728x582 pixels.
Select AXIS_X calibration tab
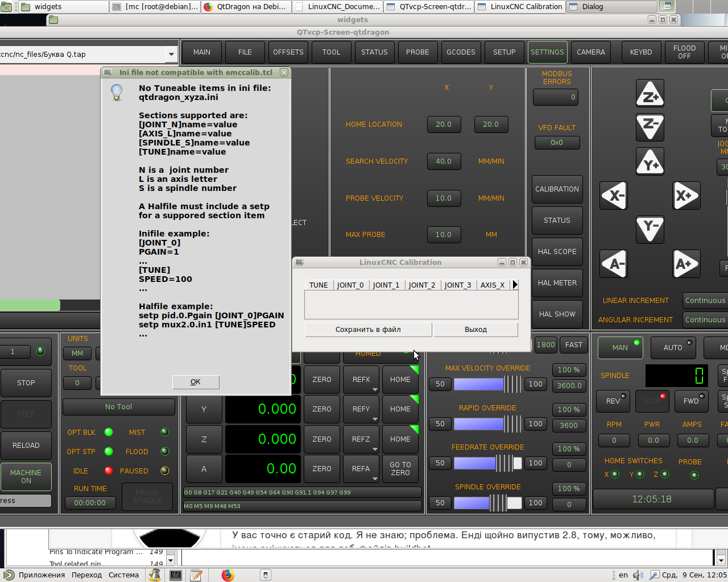(x=493, y=285)
